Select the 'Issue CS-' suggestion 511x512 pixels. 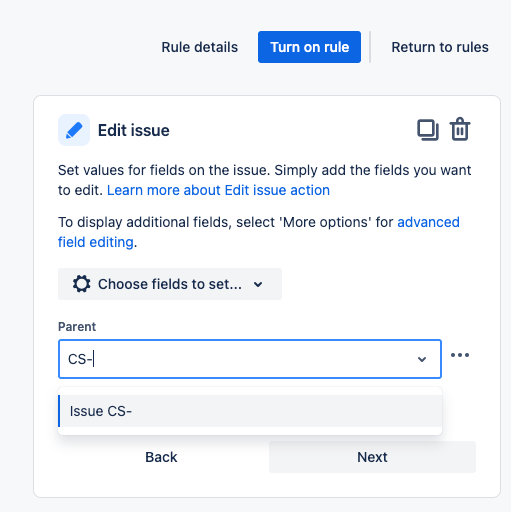tap(250, 411)
